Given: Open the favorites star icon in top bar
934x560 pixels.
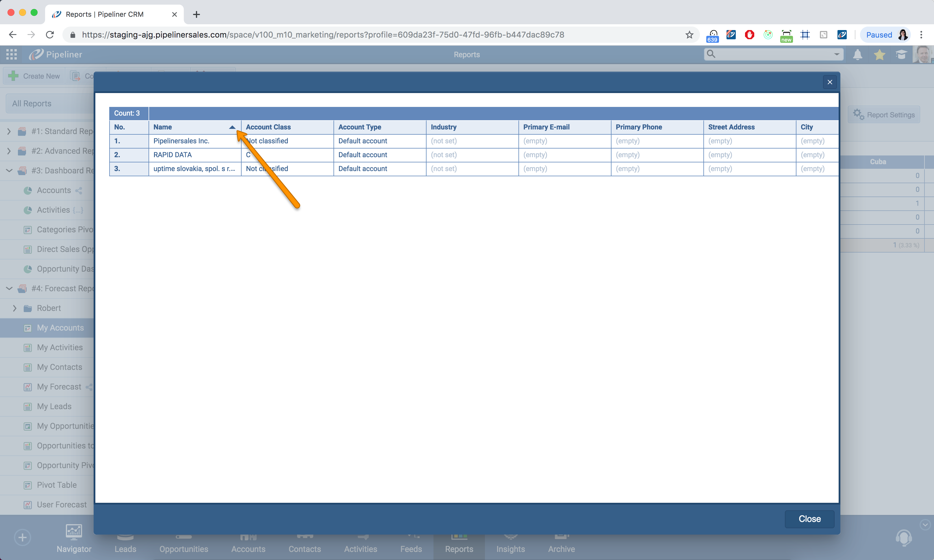Looking at the screenshot, I should [x=879, y=54].
